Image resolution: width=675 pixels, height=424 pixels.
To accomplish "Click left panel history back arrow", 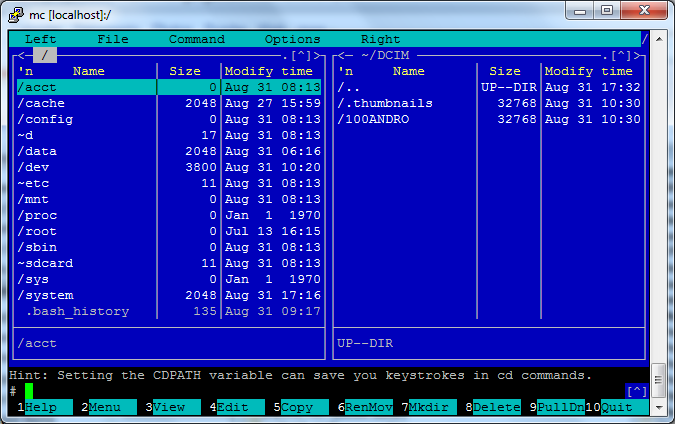I will 21,56.
